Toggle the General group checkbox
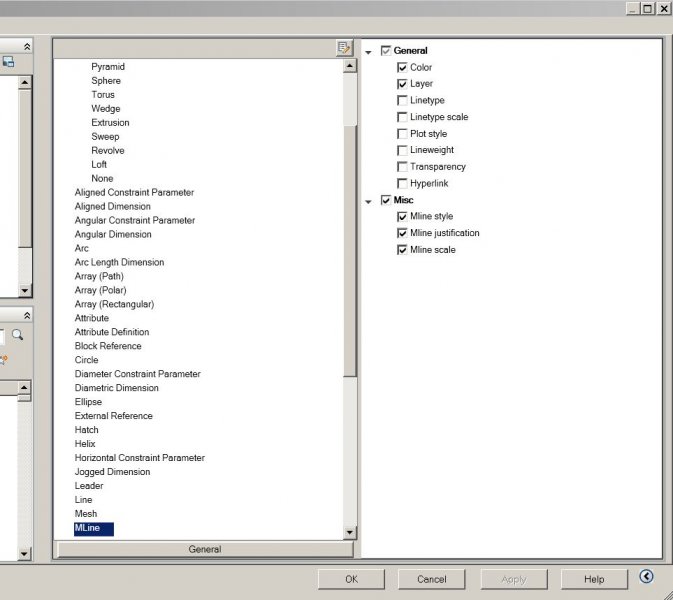 [386, 51]
